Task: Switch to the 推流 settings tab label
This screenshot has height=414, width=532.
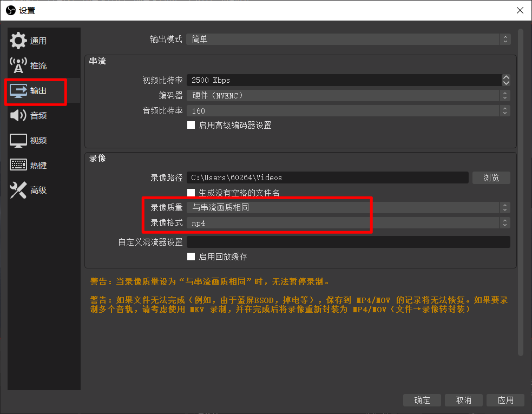Action: pos(38,66)
